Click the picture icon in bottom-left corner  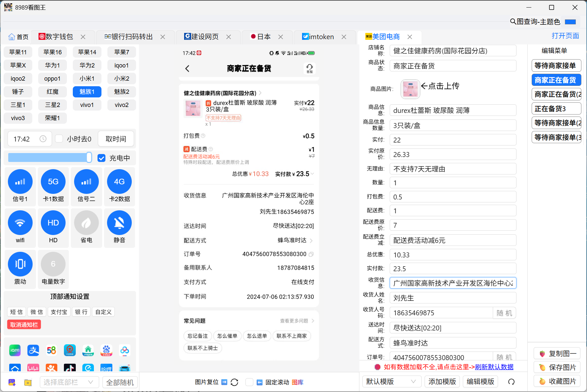(x=12, y=382)
